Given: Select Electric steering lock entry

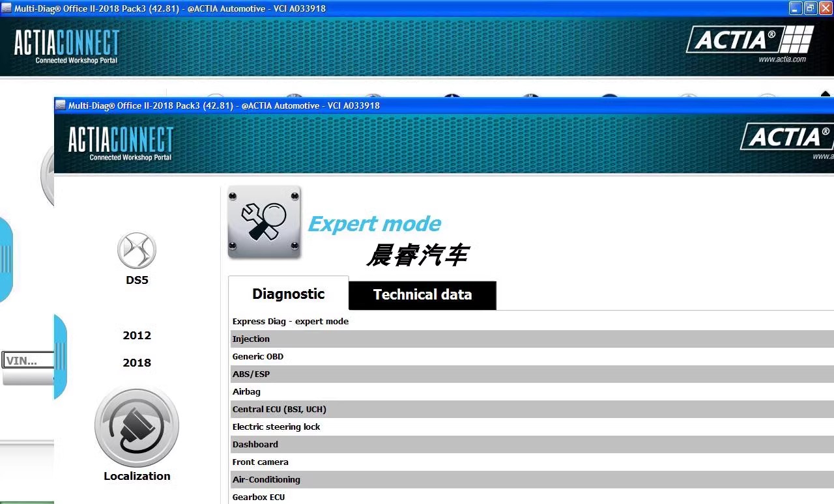Looking at the screenshot, I should (x=531, y=427).
